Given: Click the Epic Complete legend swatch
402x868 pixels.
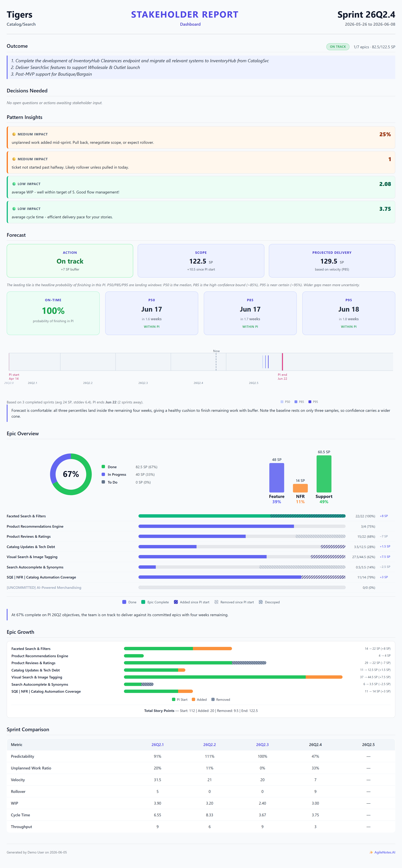Looking at the screenshot, I should [x=143, y=602].
